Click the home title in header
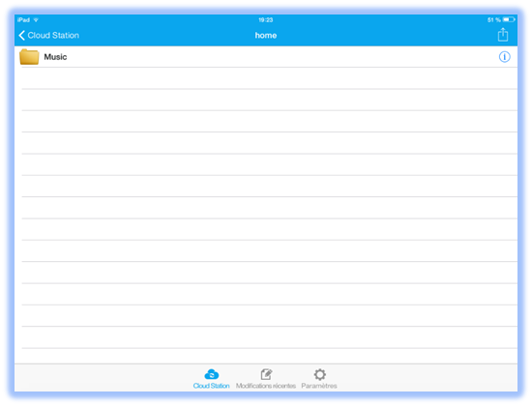Image resolution: width=532 pixels, height=406 pixels. click(266, 35)
